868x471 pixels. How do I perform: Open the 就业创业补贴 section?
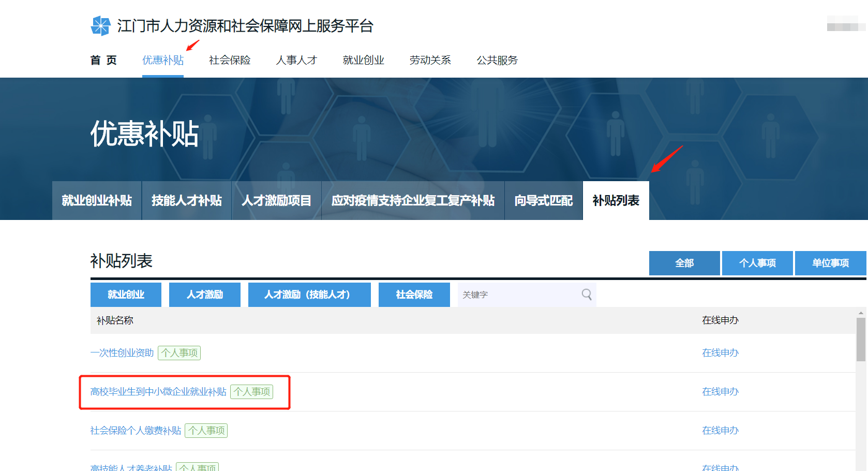click(96, 200)
